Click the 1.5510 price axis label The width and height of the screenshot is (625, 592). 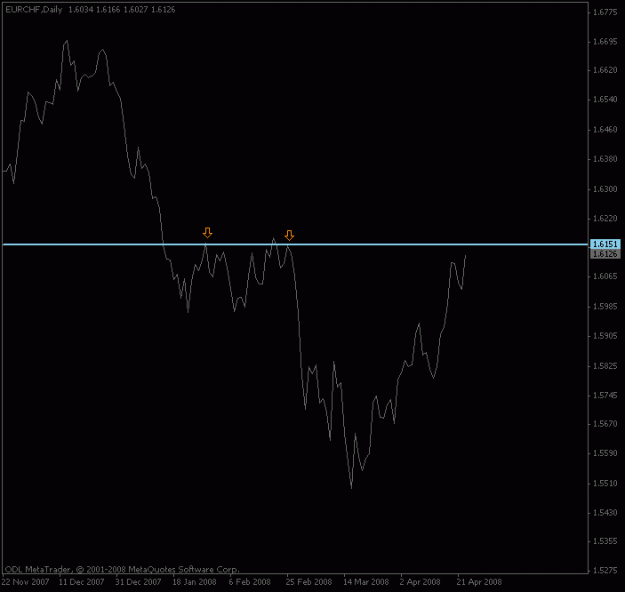(x=605, y=484)
